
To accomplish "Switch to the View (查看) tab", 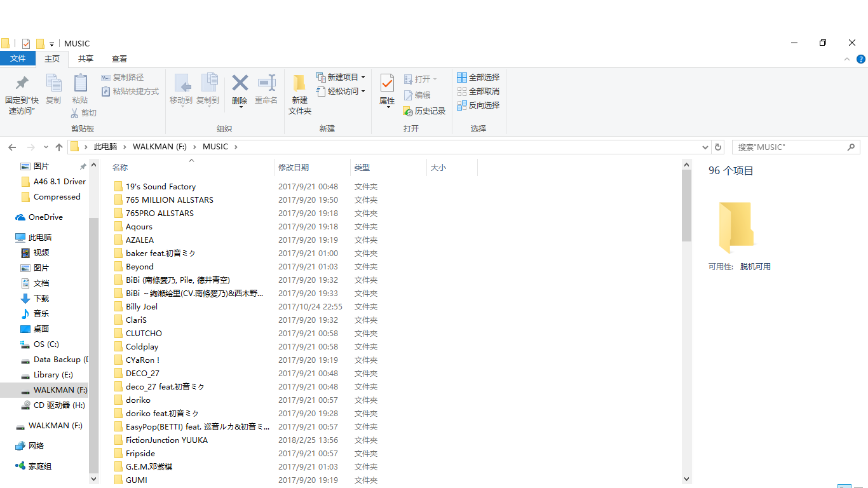I will (x=119, y=58).
